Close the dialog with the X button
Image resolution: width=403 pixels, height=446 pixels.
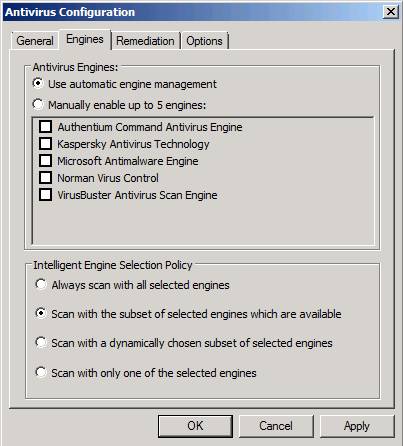(x=391, y=12)
